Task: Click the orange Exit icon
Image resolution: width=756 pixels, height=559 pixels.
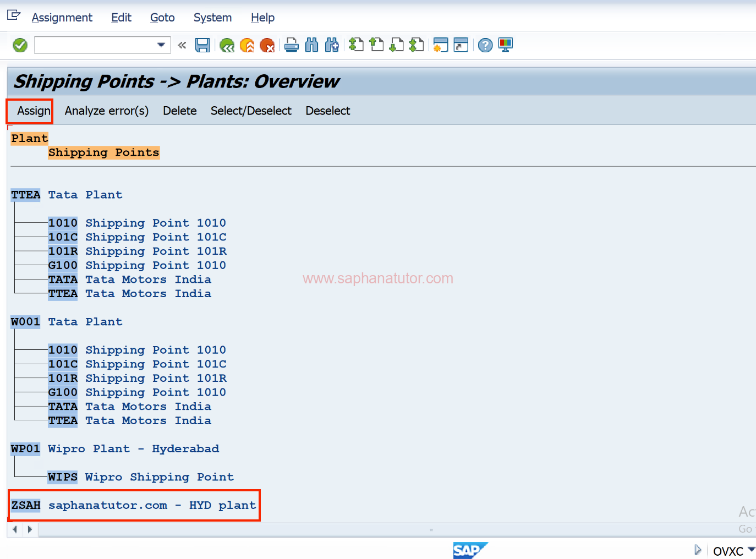Action: click(x=247, y=45)
